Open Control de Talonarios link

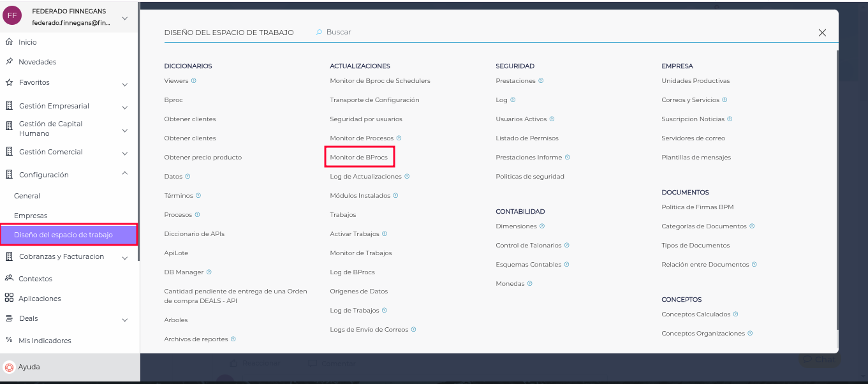(528, 246)
